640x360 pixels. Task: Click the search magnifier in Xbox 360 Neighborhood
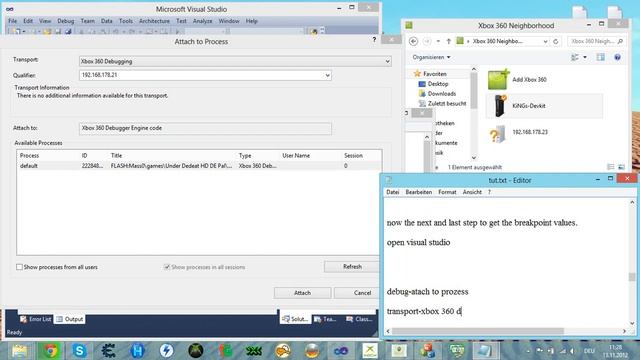pyautogui.click(x=620, y=41)
